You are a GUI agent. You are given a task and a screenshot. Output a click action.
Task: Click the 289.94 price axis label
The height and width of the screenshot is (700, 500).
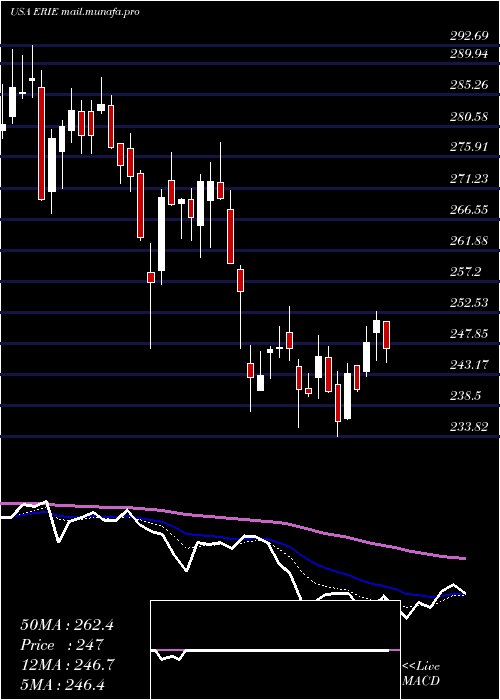pos(469,54)
